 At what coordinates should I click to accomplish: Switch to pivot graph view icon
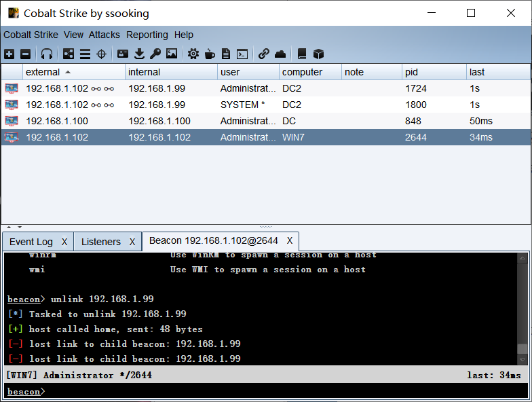click(x=69, y=54)
